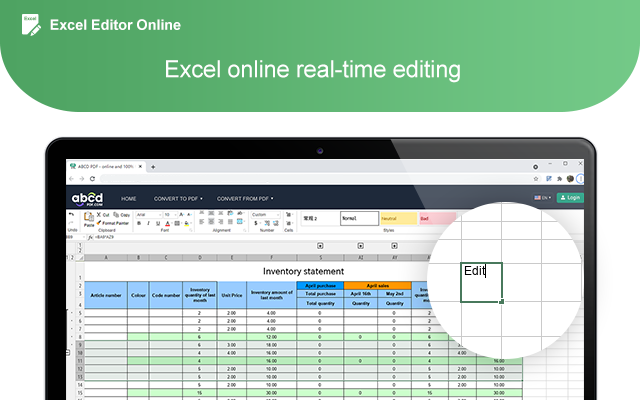This screenshot has height=400, width=640.
Task: Apply the yellow fill color
Action: click(187, 223)
